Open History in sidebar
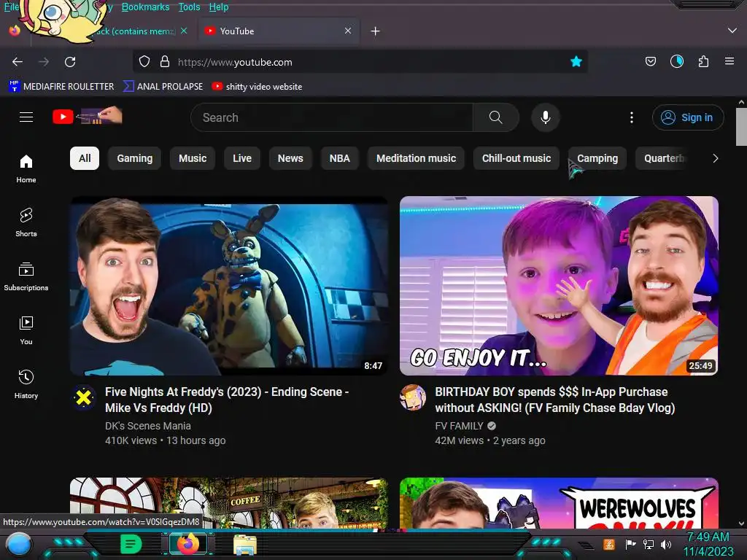The height and width of the screenshot is (560, 747). tap(26, 384)
